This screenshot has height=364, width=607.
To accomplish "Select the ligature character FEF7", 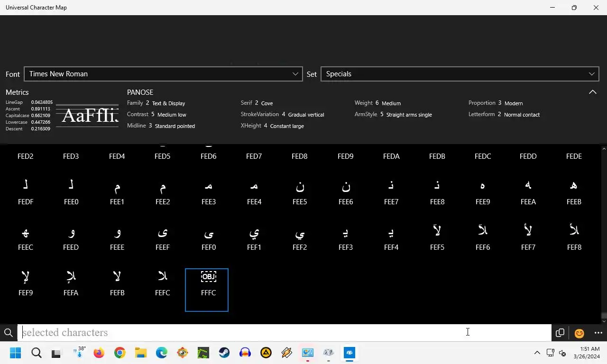I will pyautogui.click(x=528, y=239).
